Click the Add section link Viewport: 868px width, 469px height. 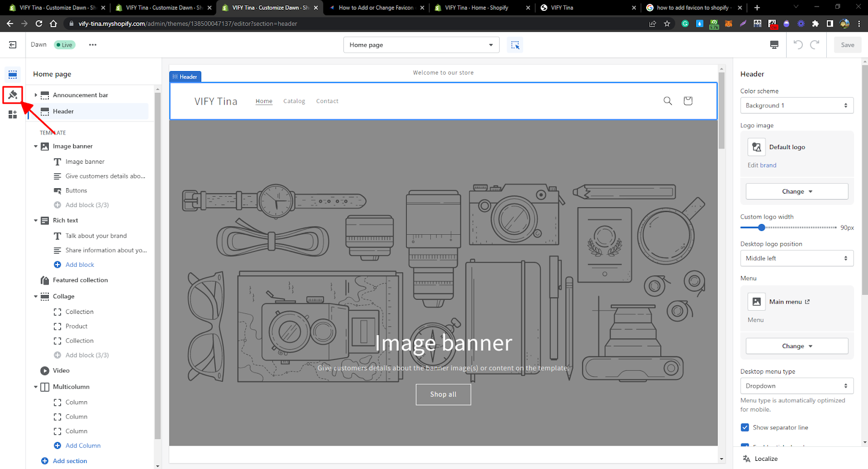point(70,461)
